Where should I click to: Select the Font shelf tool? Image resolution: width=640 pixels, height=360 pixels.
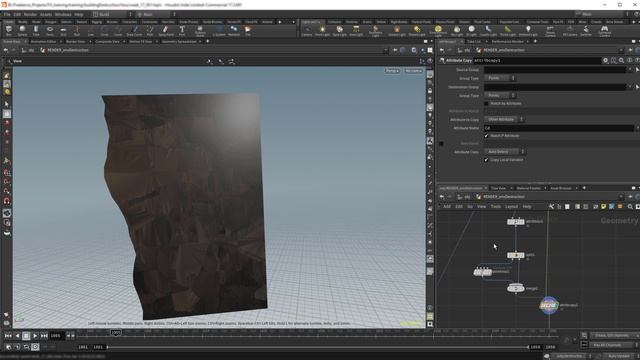(x=182, y=31)
